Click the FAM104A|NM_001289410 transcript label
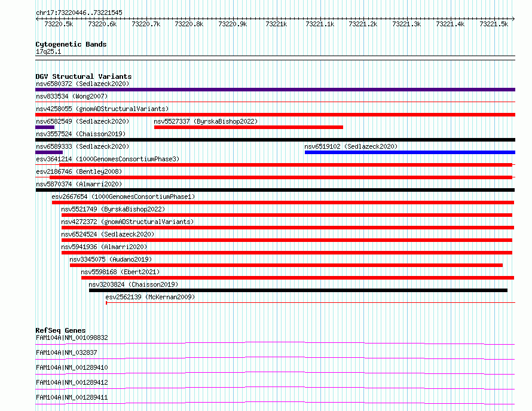Screen dimensions: 532x411 72,367
